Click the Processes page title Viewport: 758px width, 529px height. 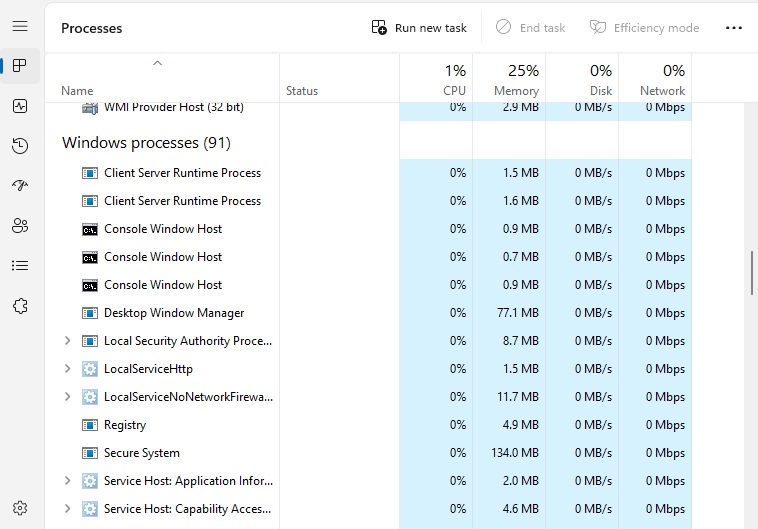point(91,28)
